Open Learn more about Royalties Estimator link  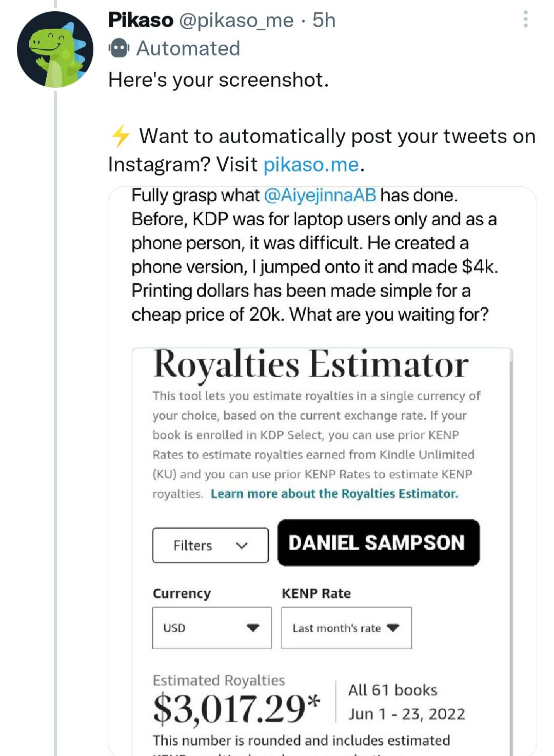tap(334, 494)
